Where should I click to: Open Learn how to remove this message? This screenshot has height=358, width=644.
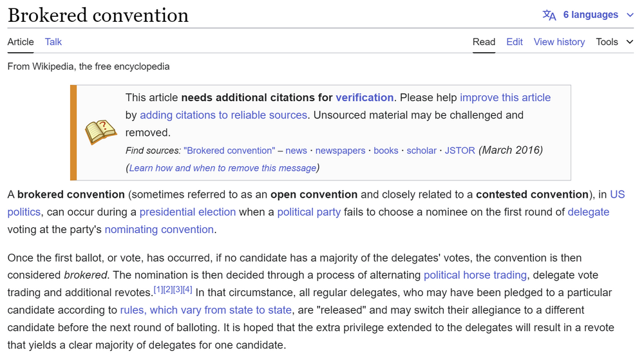[223, 168]
